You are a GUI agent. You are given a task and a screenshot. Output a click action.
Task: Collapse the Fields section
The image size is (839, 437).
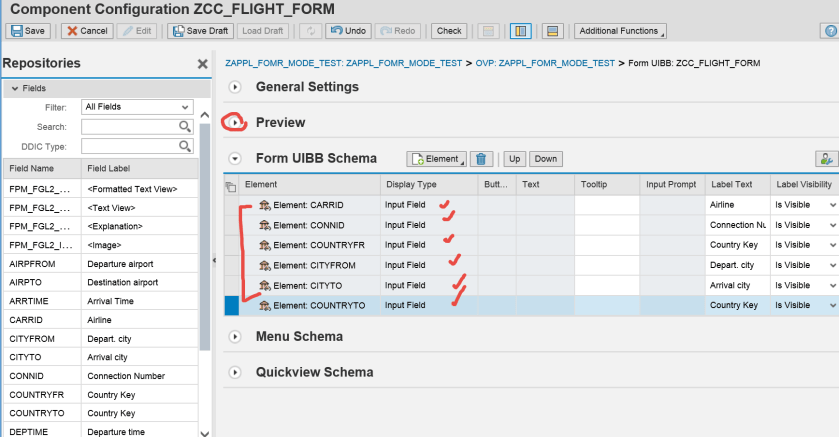pos(15,88)
